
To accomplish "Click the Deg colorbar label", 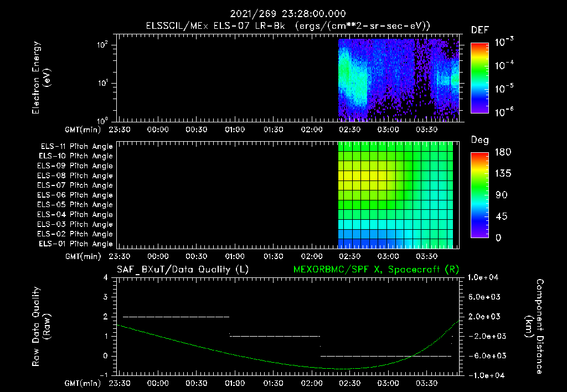I will pos(480,140).
